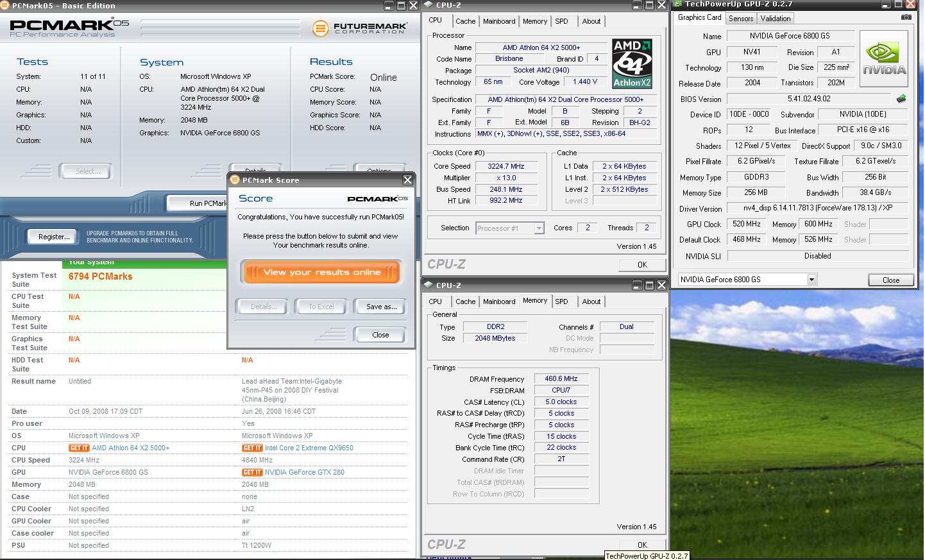This screenshot has height=560, width=925.
Task: Open Mainboard tab in processor CPU-Z window
Action: (x=499, y=21)
